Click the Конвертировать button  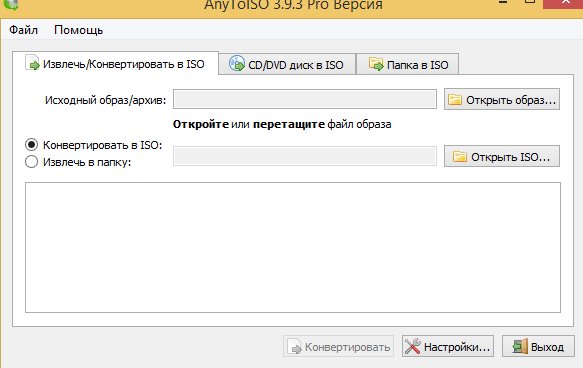point(338,346)
